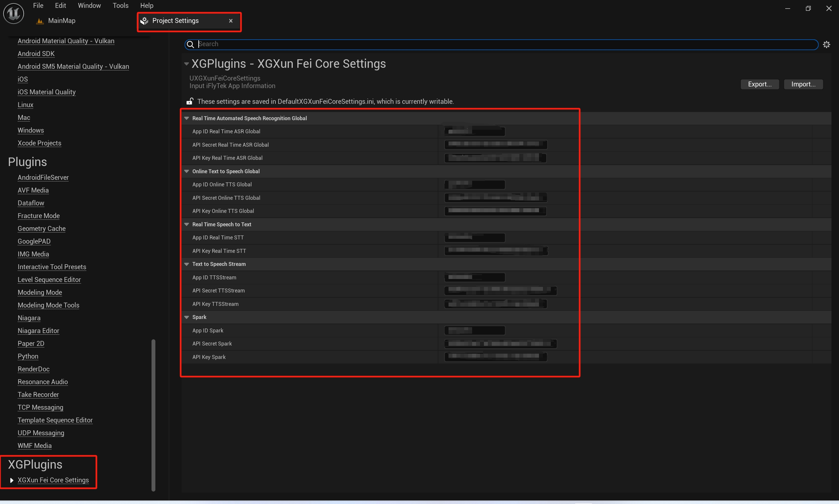Click the Unreal Engine logo icon
Viewport: 839px width, 504px height.
13,13
